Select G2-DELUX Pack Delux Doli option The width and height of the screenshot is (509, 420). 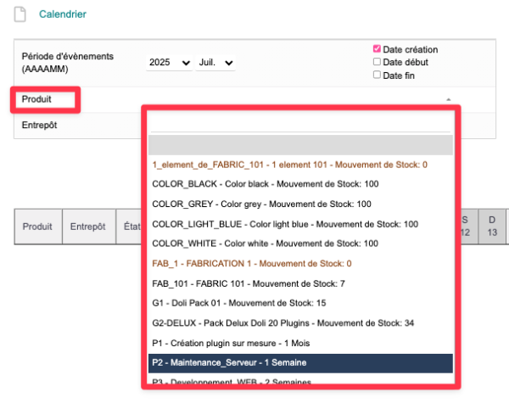pyautogui.click(x=282, y=323)
